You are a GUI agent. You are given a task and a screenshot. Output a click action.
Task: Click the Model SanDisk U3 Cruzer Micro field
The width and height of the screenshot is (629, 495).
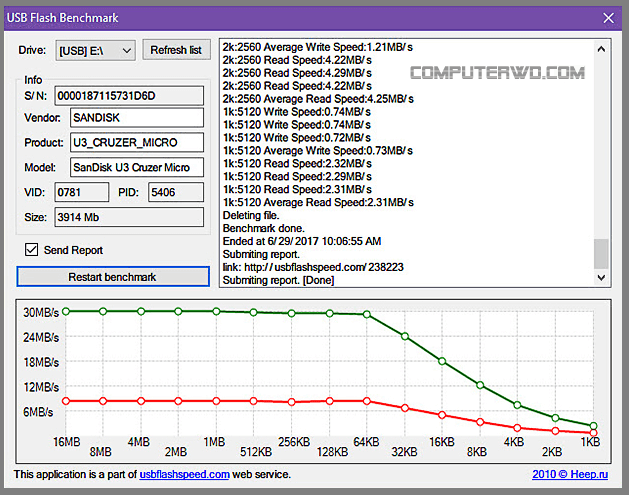pyautogui.click(x=135, y=167)
